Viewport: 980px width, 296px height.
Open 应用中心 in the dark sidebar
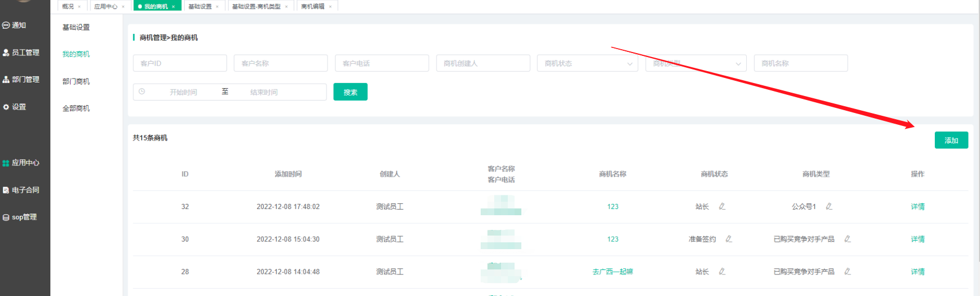tap(21, 163)
